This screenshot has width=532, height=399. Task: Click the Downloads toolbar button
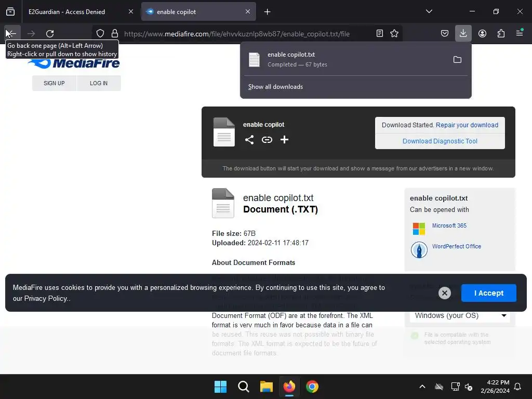(x=463, y=33)
